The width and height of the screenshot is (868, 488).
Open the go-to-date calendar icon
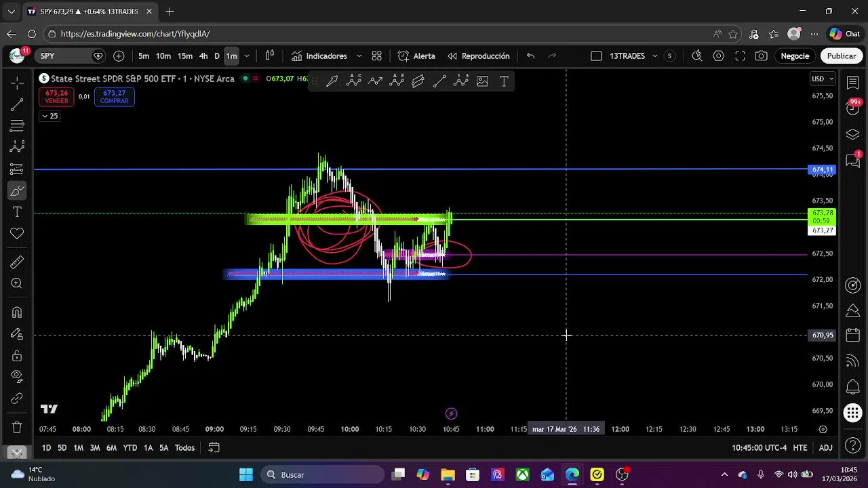(x=214, y=448)
